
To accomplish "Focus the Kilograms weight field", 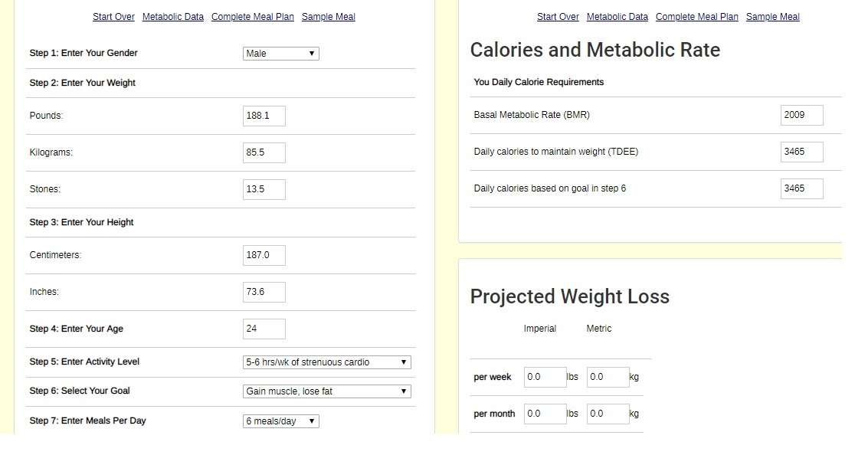I will coord(264,152).
